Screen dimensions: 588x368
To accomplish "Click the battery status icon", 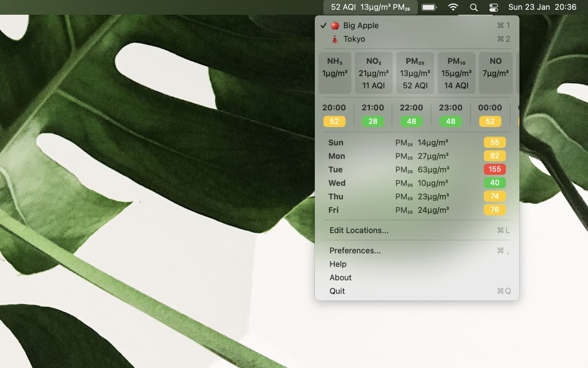I will coord(429,7).
